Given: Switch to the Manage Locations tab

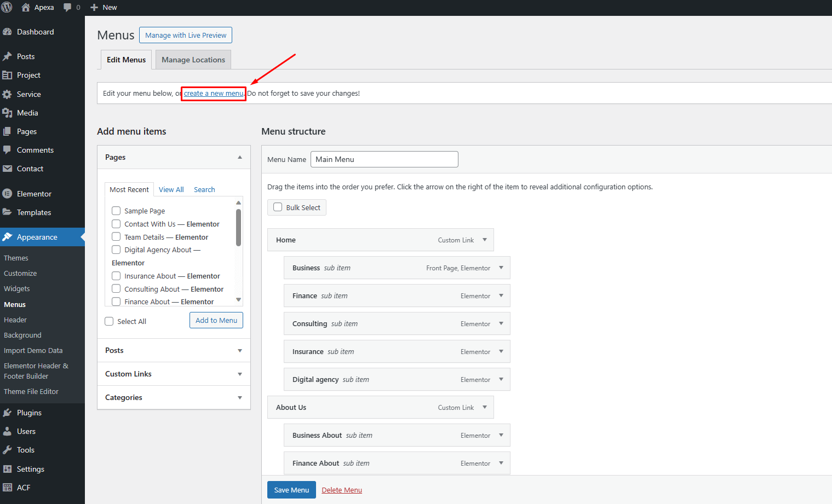Looking at the screenshot, I should coord(193,60).
